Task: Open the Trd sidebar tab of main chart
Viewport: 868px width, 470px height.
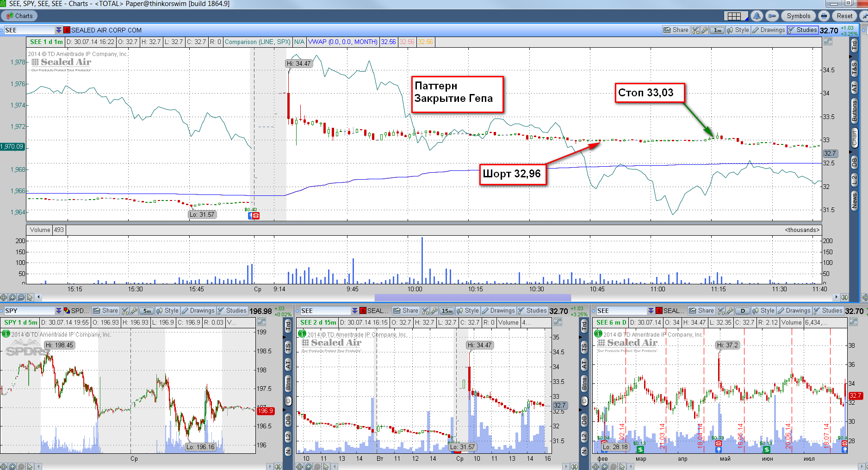Action: point(854,45)
